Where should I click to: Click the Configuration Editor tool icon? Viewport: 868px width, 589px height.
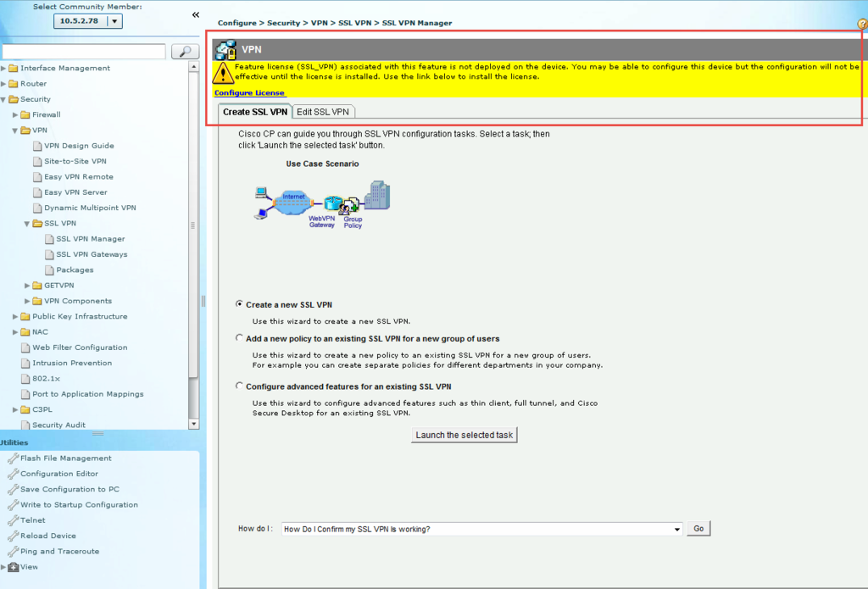point(13,474)
